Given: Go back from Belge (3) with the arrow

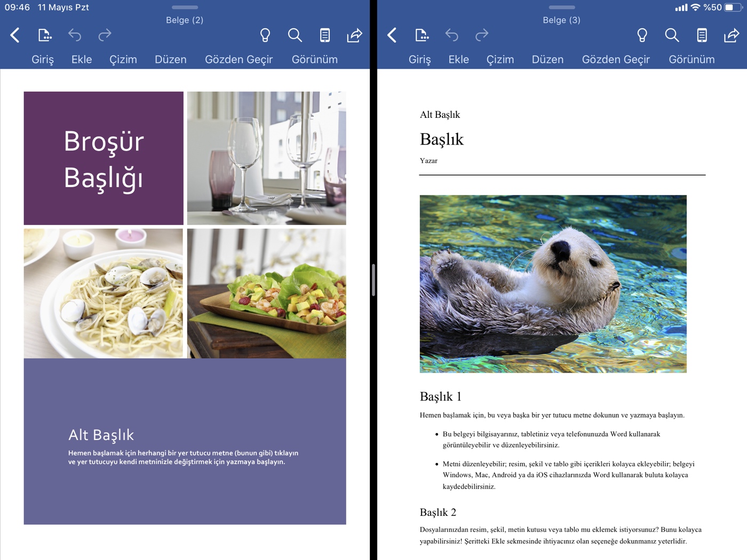Looking at the screenshot, I should coord(392,35).
